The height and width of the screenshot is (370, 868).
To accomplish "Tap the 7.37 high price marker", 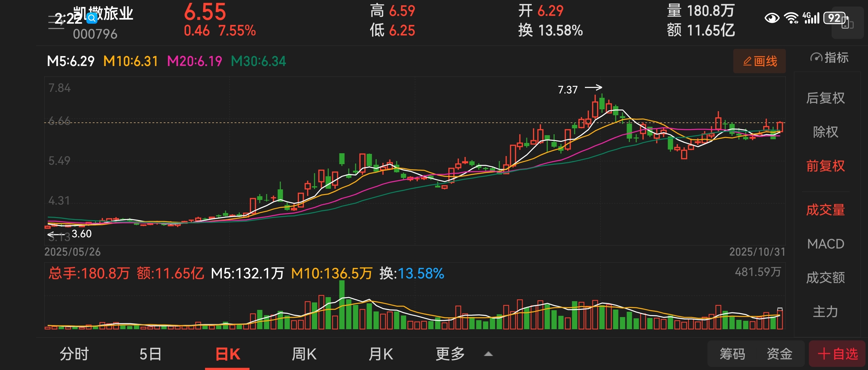I will pos(568,90).
